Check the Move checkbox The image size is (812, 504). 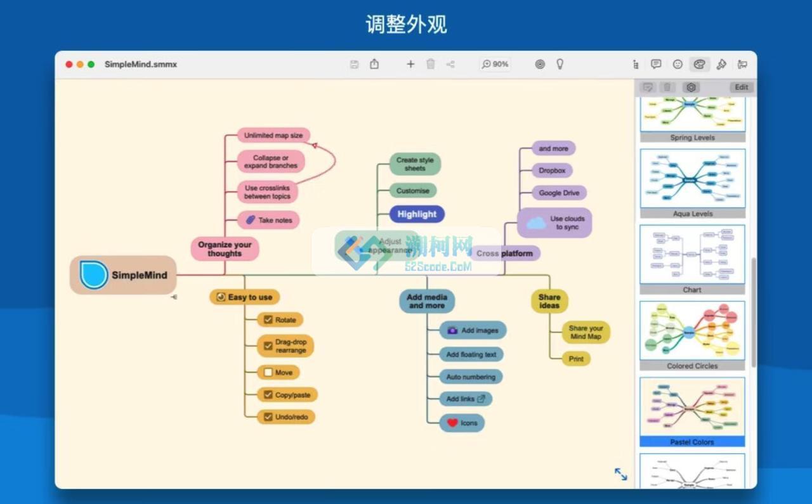268,373
